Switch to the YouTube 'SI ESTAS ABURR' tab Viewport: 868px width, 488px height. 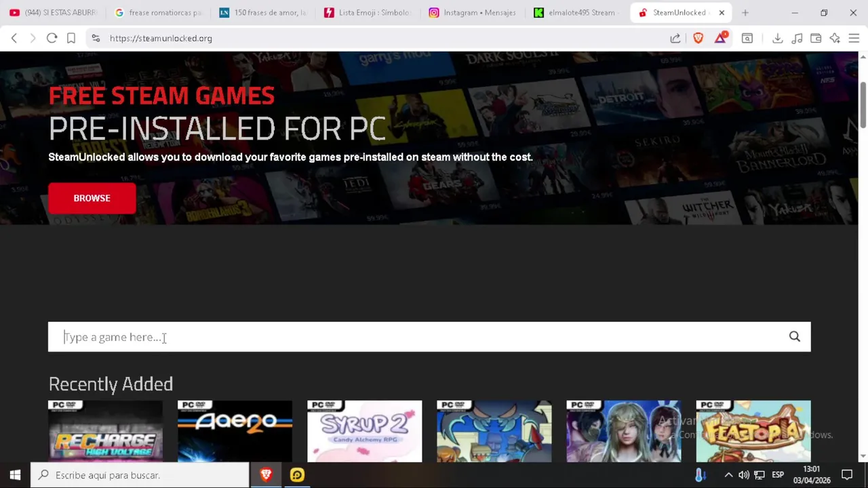pos(54,12)
